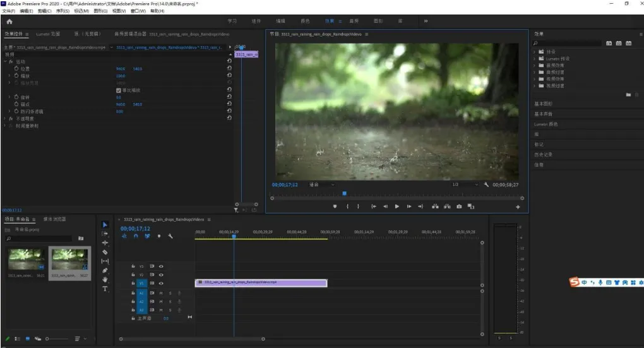
Task: Click Mark In brace button
Action: (x=347, y=207)
